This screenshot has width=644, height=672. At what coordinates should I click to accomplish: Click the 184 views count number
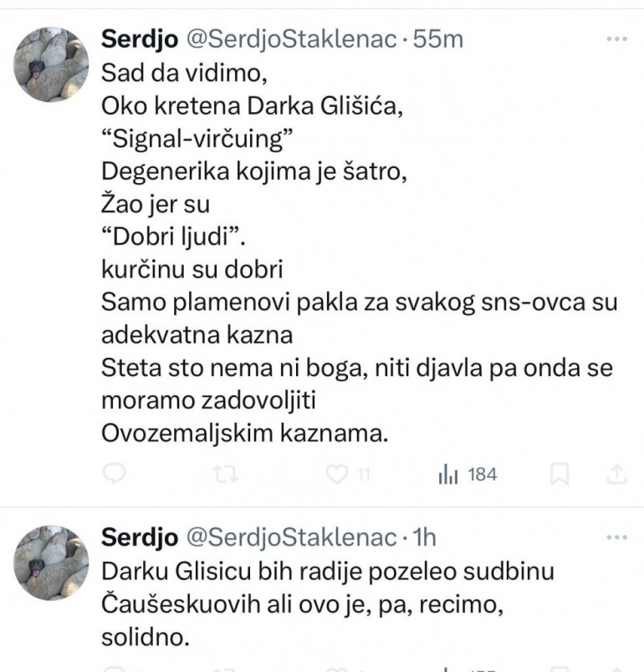tap(483, 475)
